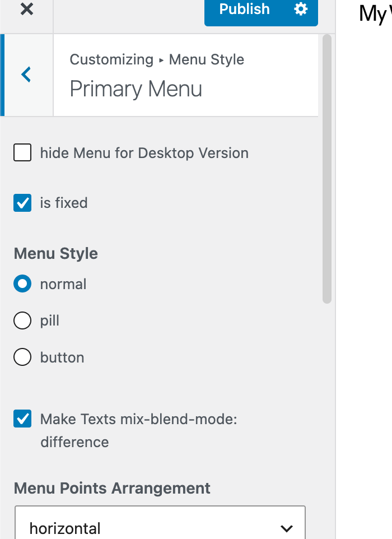
Task: Open publish settings gear icon
Action: coord(301,9)
